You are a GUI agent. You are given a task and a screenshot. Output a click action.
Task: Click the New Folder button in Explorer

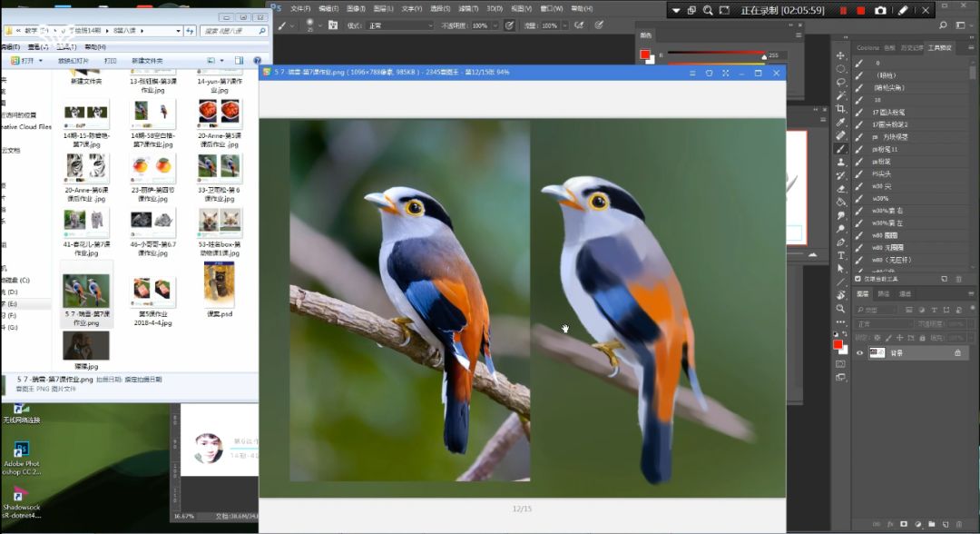[x=147, y=61]
